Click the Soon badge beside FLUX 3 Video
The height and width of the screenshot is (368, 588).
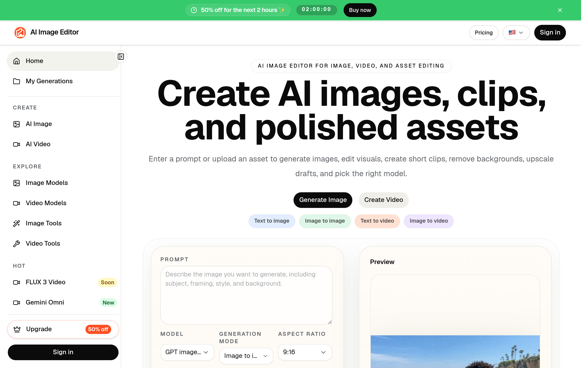tap(107, 282)
